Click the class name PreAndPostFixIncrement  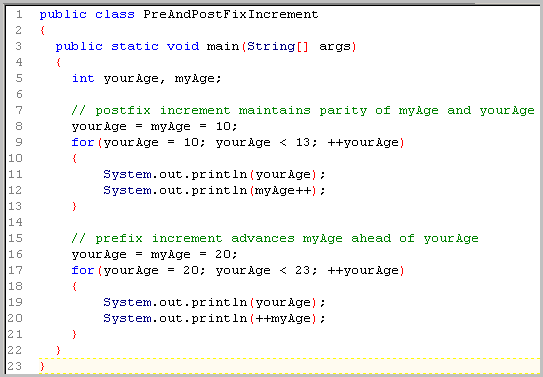[231, 15]
